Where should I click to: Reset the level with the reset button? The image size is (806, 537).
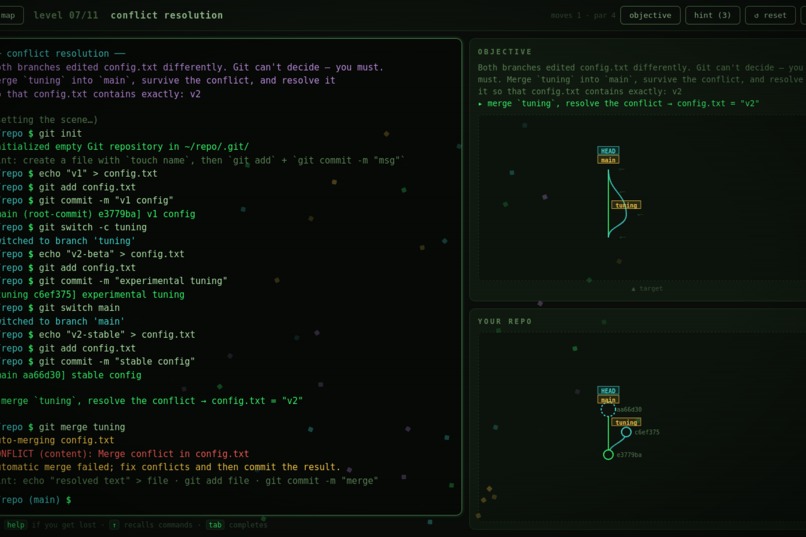coord(770,15)
